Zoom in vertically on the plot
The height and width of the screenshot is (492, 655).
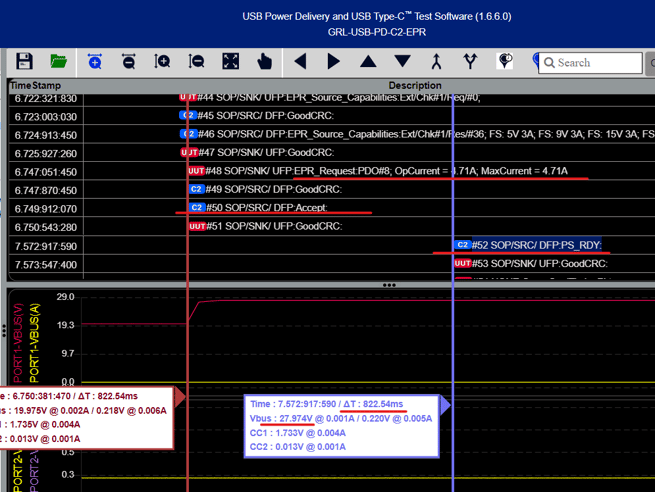pos(162,61)
